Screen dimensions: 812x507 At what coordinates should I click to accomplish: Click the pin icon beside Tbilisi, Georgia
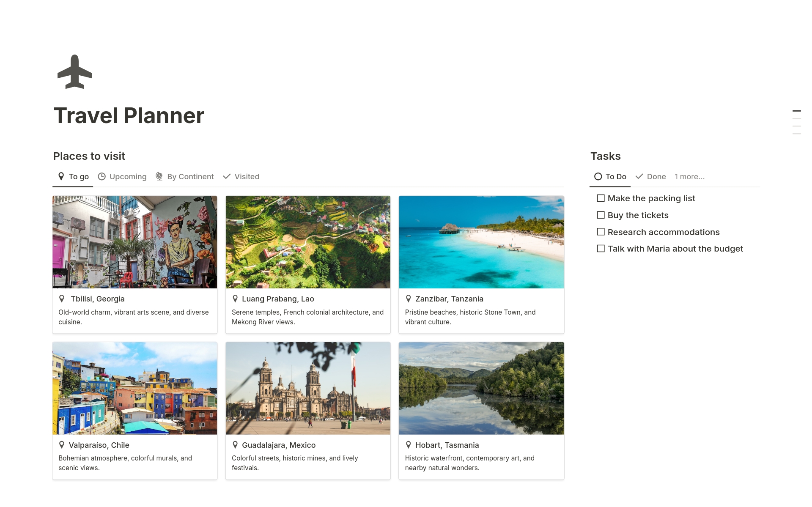62,299
